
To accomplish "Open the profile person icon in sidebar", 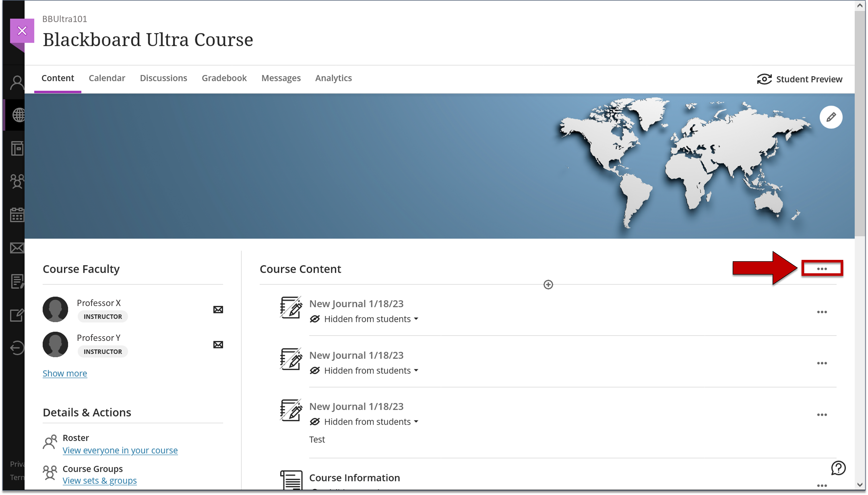I will [17, 82].
